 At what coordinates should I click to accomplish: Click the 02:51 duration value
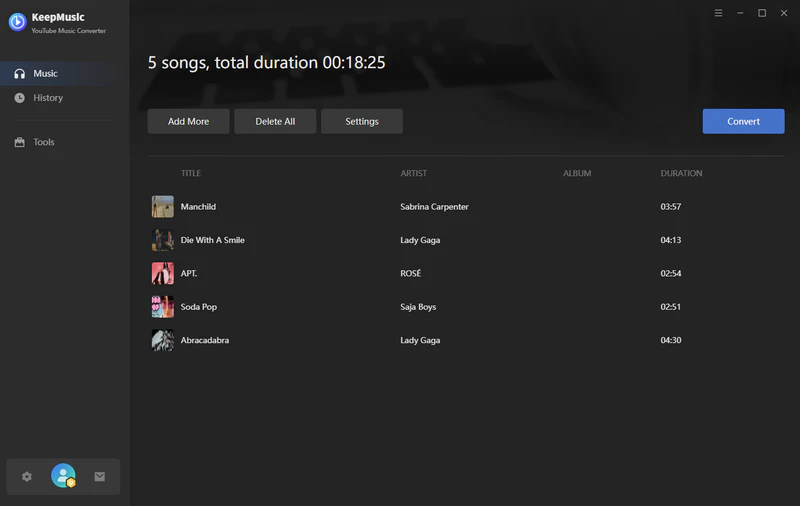point(670,307)
